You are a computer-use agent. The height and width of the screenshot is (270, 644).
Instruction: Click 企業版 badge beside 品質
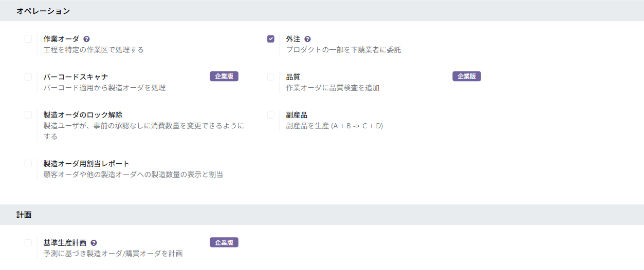[467, 76]
